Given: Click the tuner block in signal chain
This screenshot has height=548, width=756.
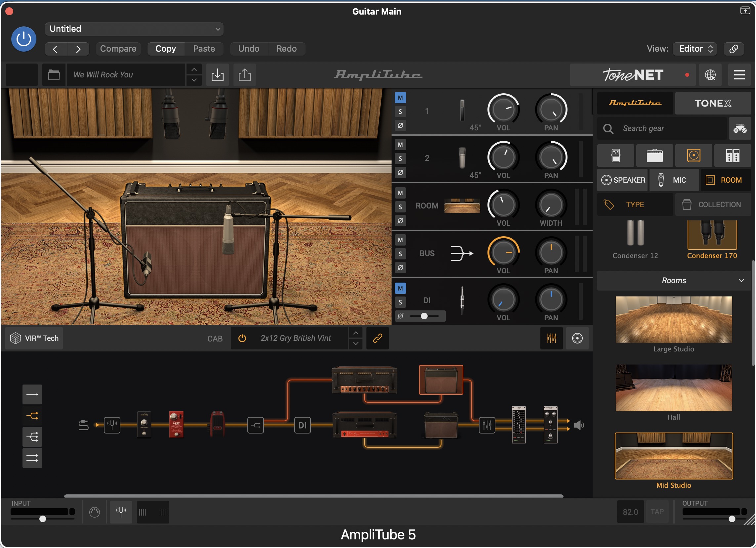Looking at the screenshot, I should 112,425.
